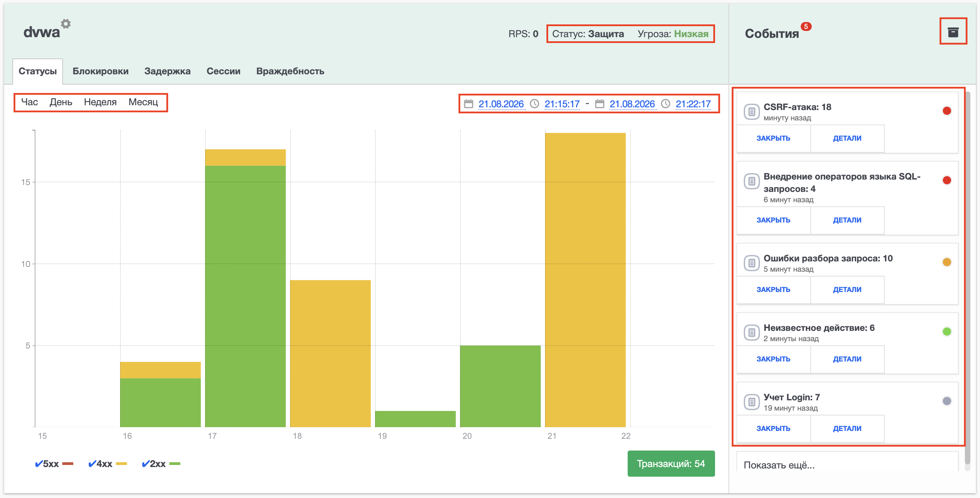Close the CSRF-атака event with ЗАКРЫТЬ

click(774, 138)
